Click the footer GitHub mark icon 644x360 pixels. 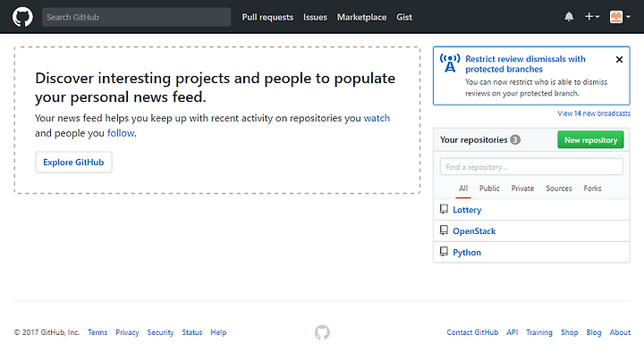(x=322, y=332)
